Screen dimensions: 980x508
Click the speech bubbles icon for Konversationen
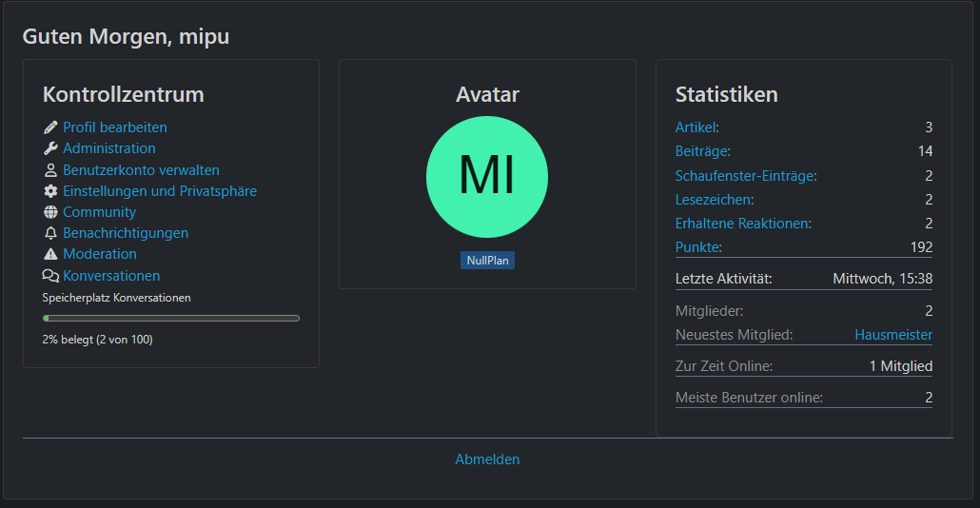[x=50, y=276]
